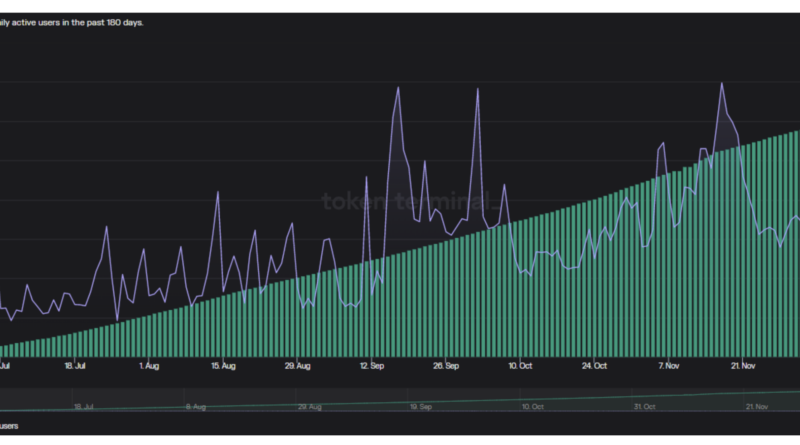Click 19. Sep in the range navigator

420,407
